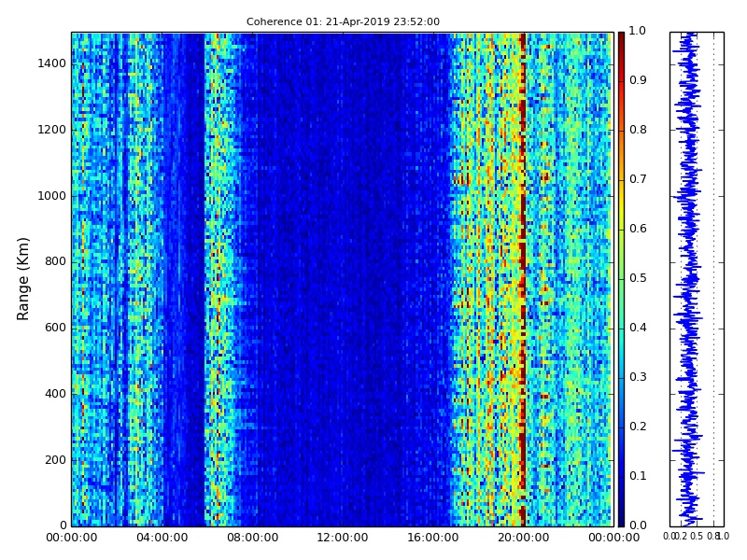Click the colorbar value label 0.5
747x560 pixels.
pyautogui.click(x=638, y=278)
